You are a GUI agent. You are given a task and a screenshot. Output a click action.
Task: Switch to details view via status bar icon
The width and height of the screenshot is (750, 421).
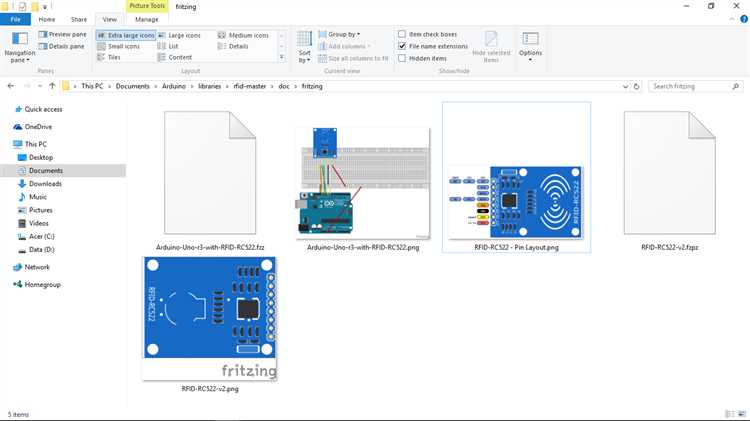(x=730, y=414)
